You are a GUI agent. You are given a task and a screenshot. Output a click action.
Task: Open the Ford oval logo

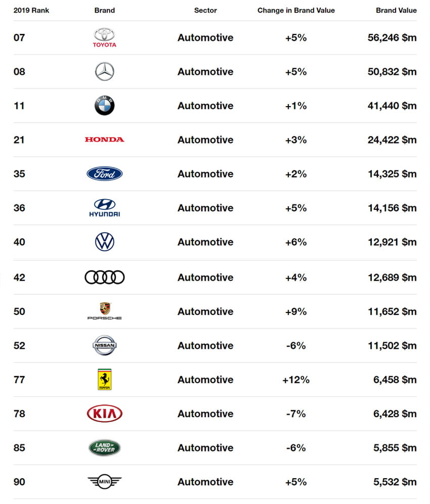104,174
